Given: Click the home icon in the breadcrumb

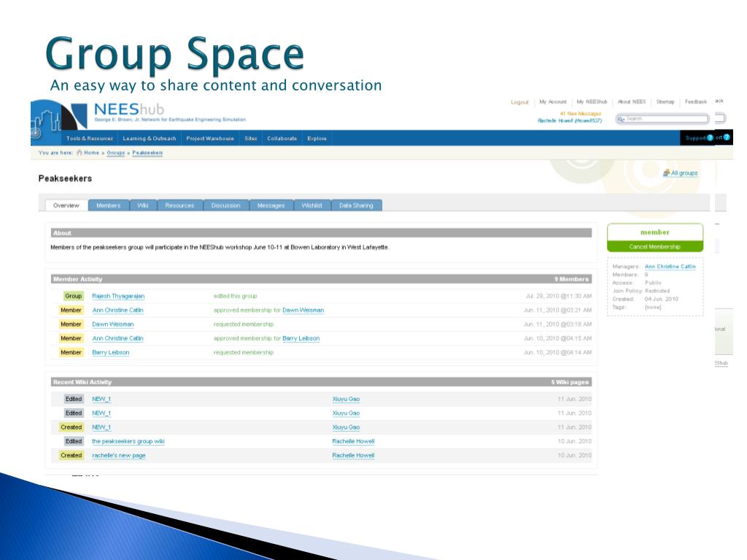Looking at the screenshot, I should pos(80,153).
